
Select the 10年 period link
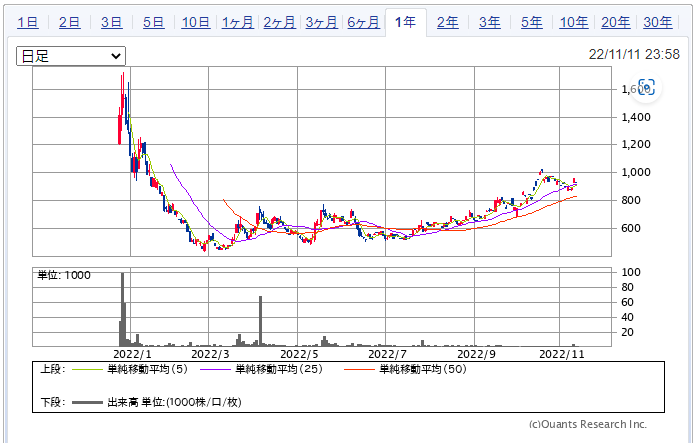tap(574, 22)
